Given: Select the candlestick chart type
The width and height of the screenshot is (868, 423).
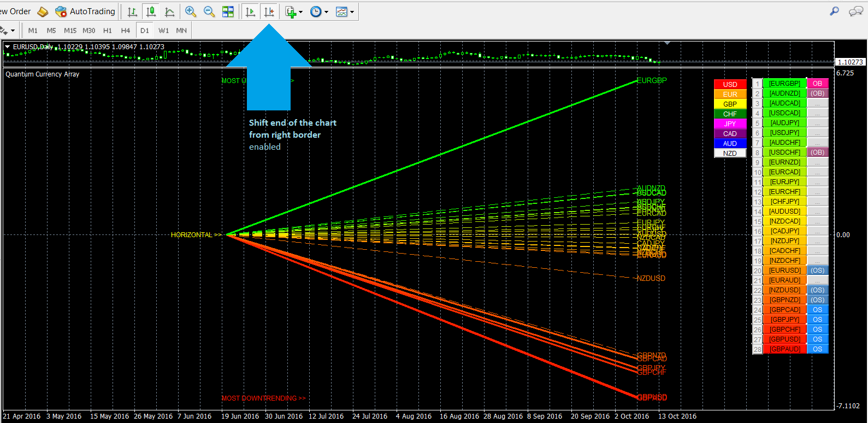Looking at the screenshot, I should pos(151,11).
